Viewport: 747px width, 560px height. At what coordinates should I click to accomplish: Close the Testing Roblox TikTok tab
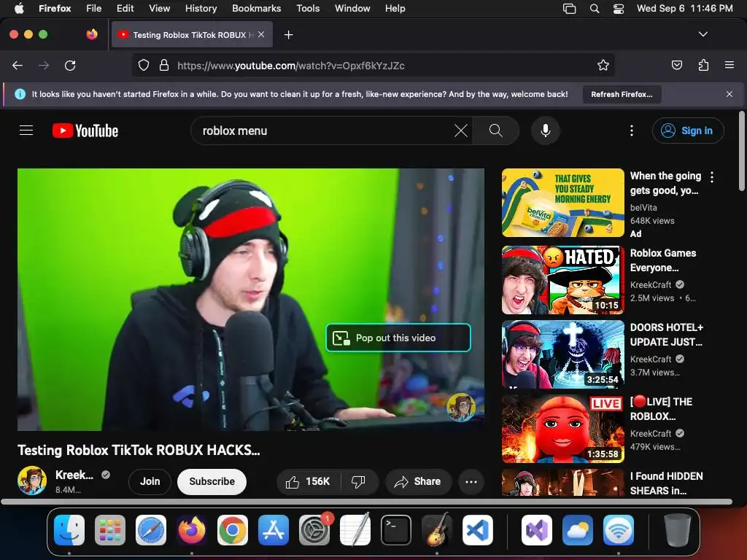[261, 34]
